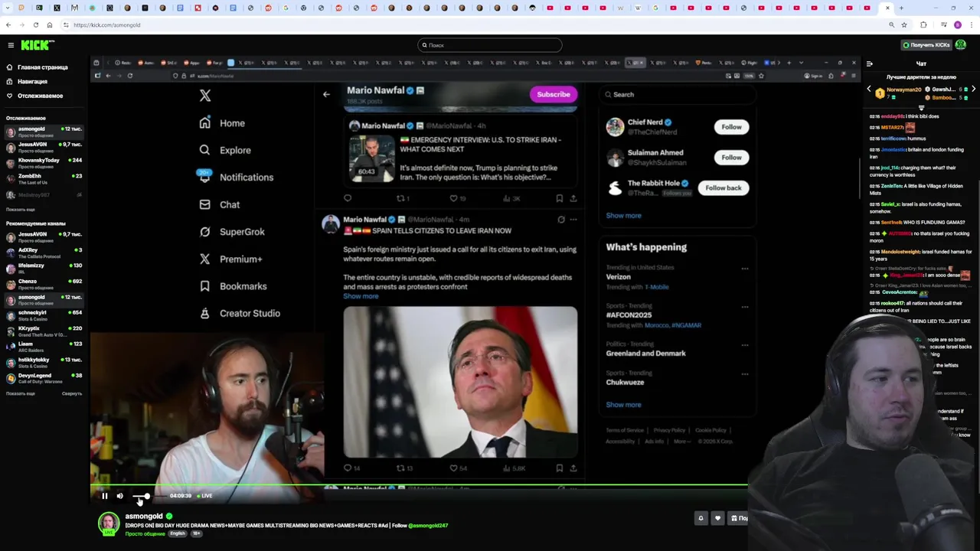The width and height of the screenshot is (980, 551).
Task: Focus the Поиск search field
Action: point(490,45)
